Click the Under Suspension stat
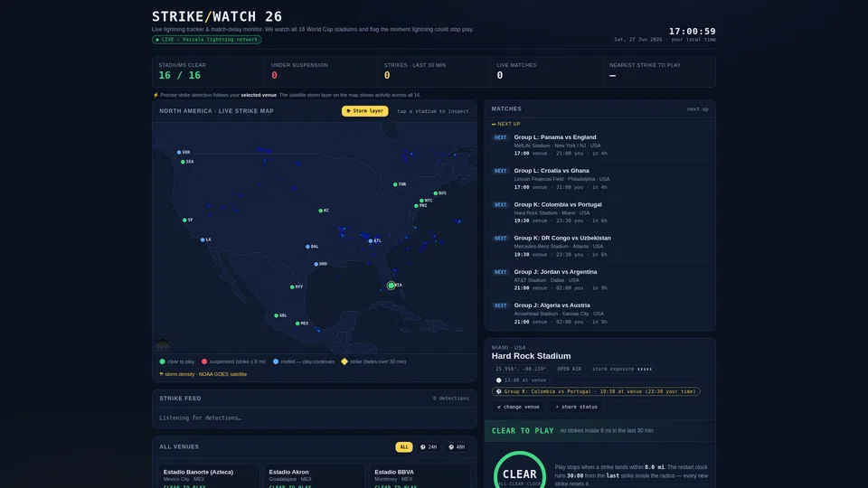 pos(321,71)
